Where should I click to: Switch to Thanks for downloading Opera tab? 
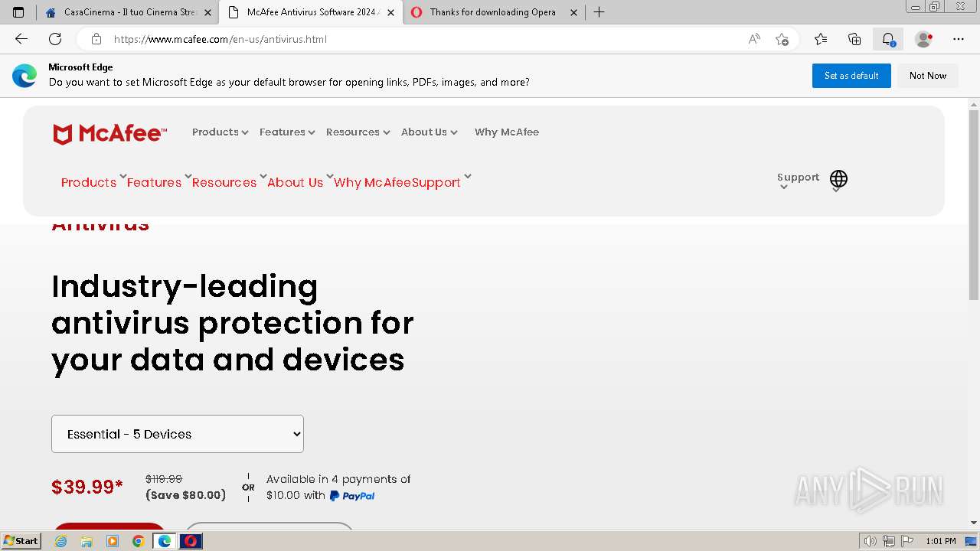click(x=493, y=12)
